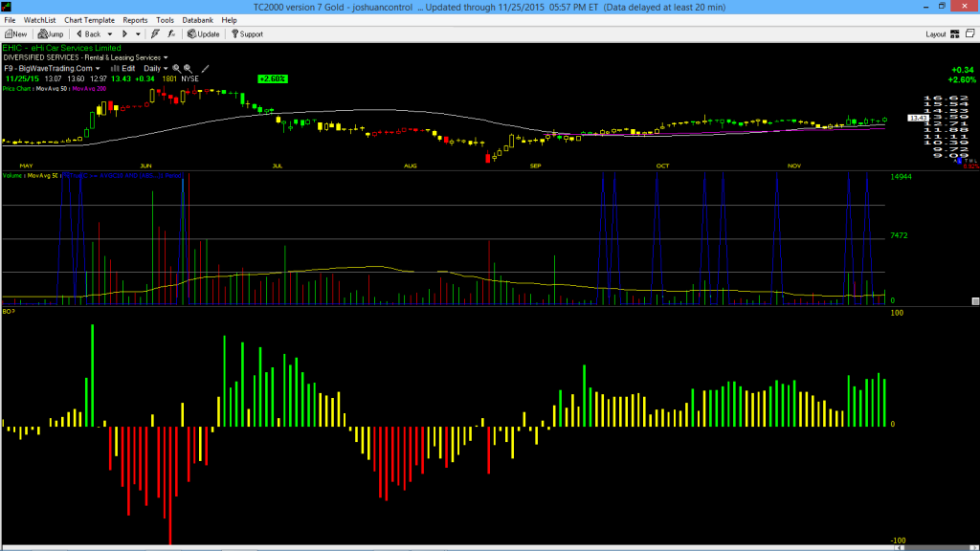Open the fx formula icon

tap(171, 34)
